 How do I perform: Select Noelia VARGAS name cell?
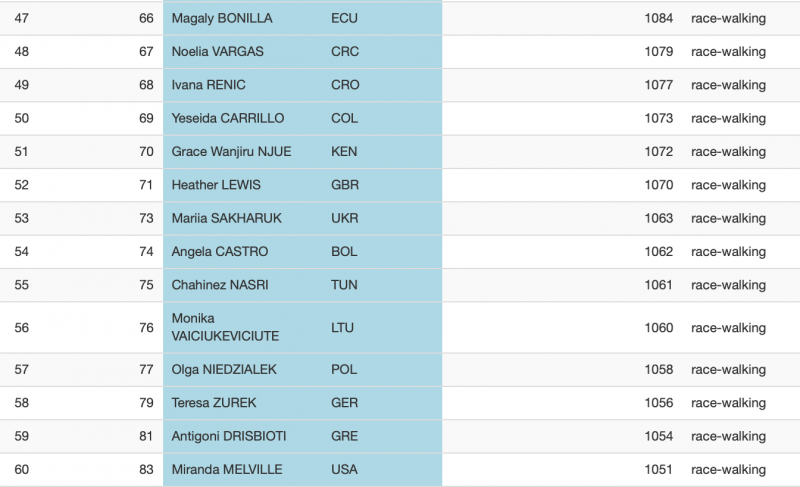point(217,52)
